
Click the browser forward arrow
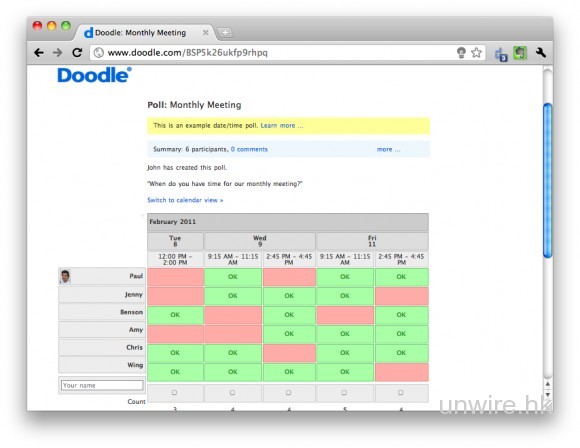[57, 53]
